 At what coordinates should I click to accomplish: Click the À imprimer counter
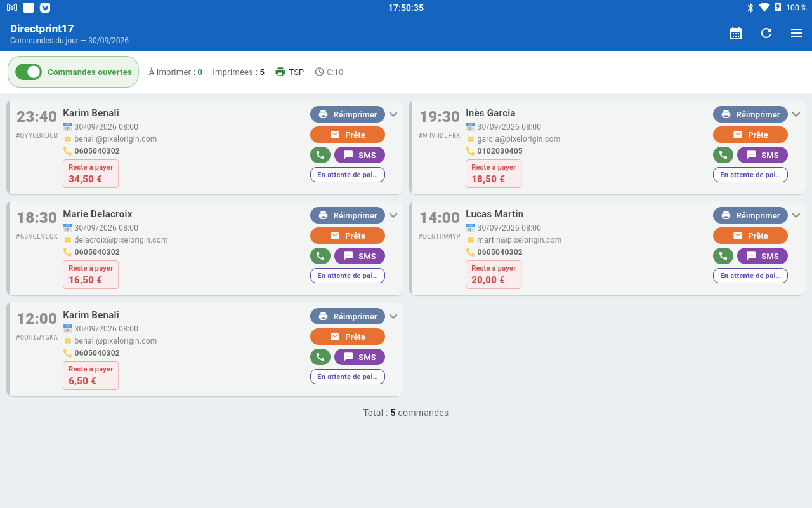(x=176, y=72)
